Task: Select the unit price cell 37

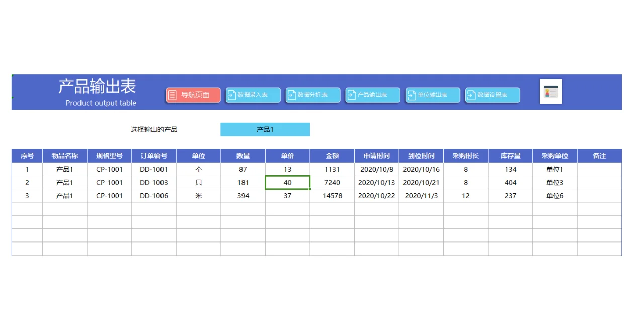Action: point(287,196)
